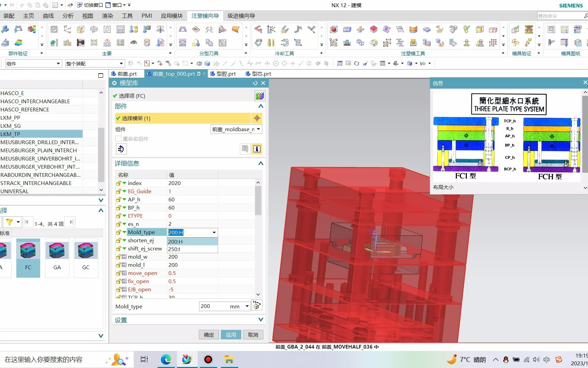Image resolution: width=588 pixels, height=368 pixels.
Task: Click the first Part Validation icon
Action: [x=5, y=29]
